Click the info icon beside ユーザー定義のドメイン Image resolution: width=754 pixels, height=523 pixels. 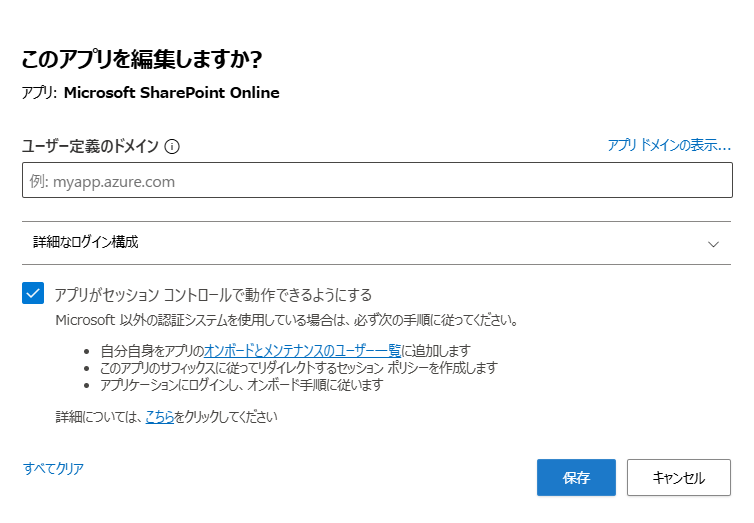click(x=172, y=146)
